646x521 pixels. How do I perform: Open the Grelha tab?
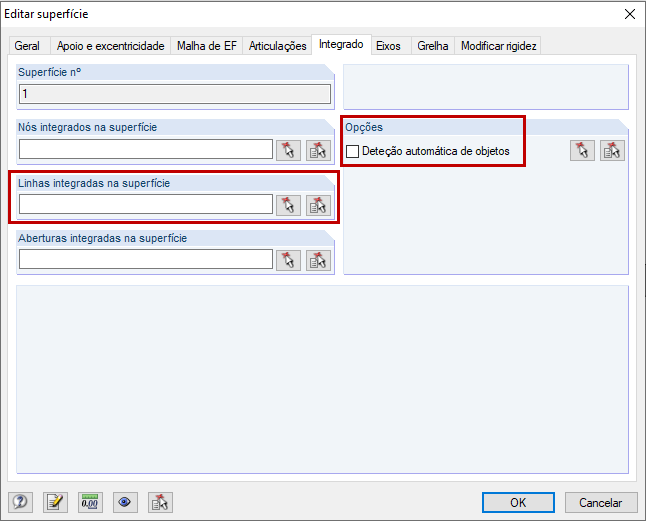tap(433, 46)
